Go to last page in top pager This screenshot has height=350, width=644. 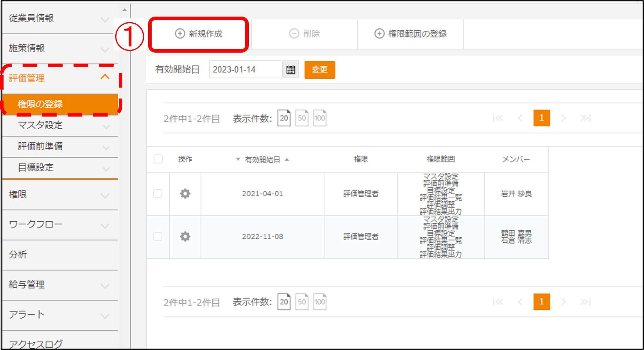[x=585, y=118]
